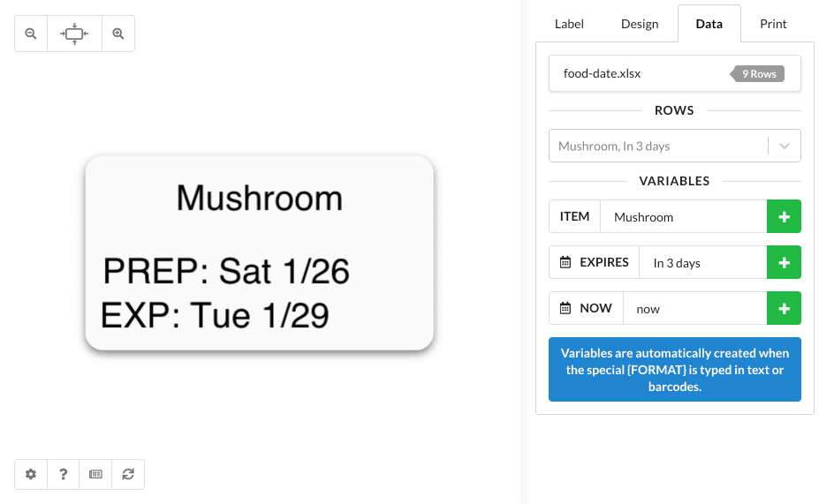Open the Mushroom, In 3 days row selector
Viewport: 819px width, 504px height.
coord(658,147)
